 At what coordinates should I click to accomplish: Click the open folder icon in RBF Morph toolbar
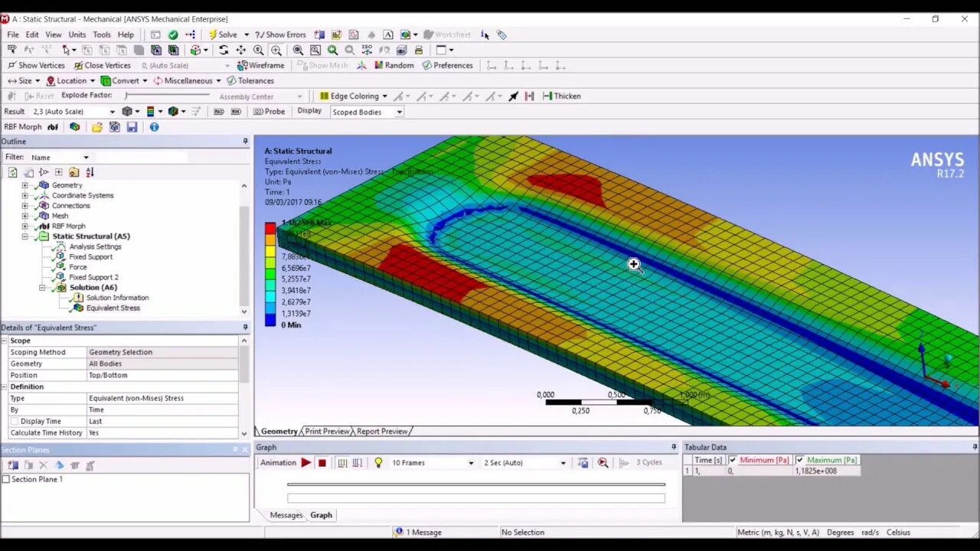pyautogui.click(x=97, y=127)
